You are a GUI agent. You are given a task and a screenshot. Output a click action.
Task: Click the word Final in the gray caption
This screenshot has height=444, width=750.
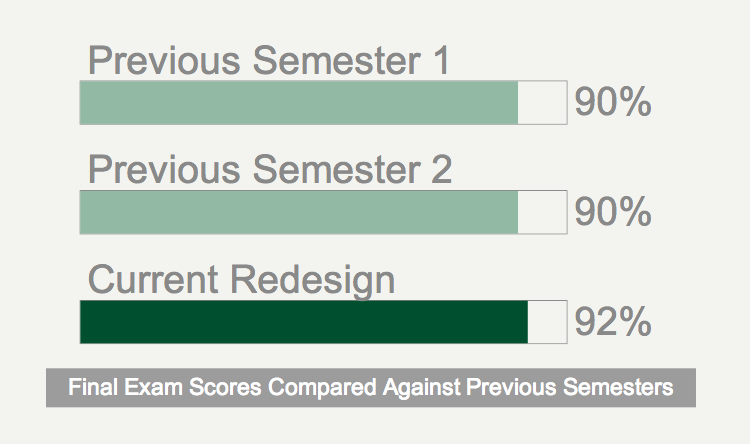tap(93, 387)
